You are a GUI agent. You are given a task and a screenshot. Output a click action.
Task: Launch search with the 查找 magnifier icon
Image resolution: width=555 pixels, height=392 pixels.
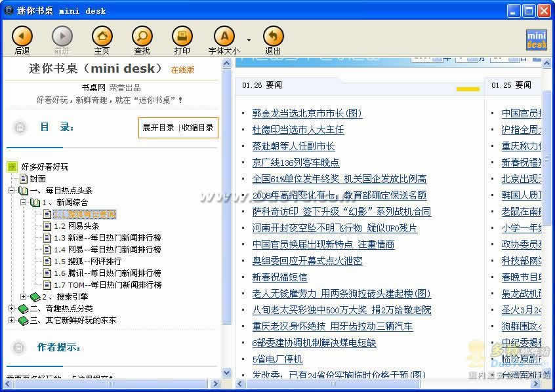tap(142, 36)
